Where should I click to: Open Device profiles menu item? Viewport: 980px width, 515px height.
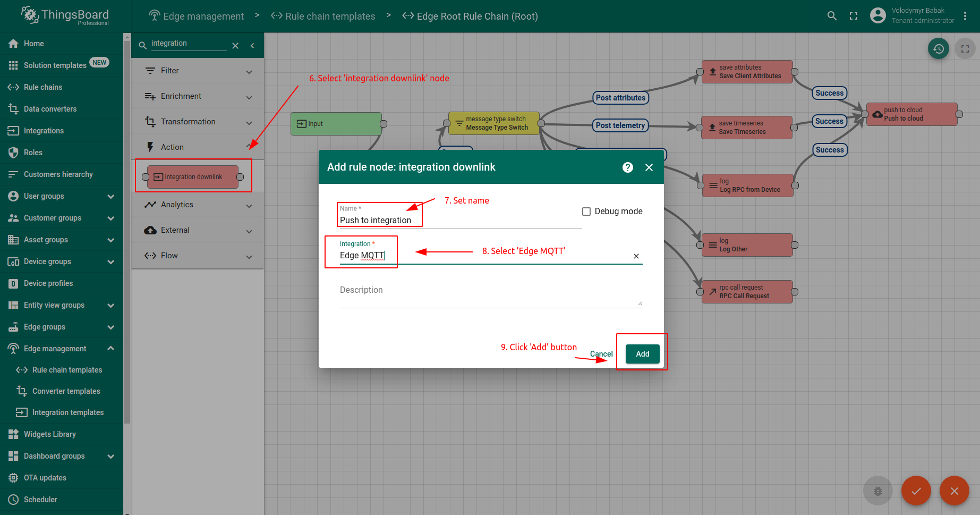click(x=62, y=283)
